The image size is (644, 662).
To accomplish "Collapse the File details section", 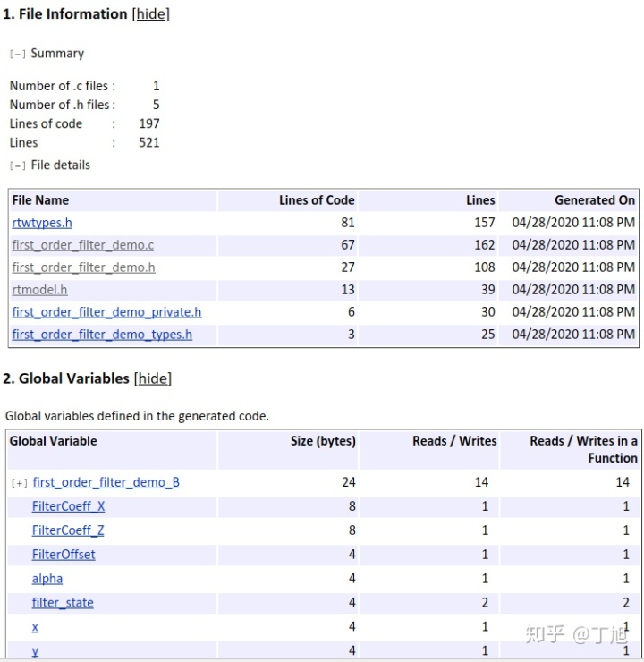I will click(18, 165).
